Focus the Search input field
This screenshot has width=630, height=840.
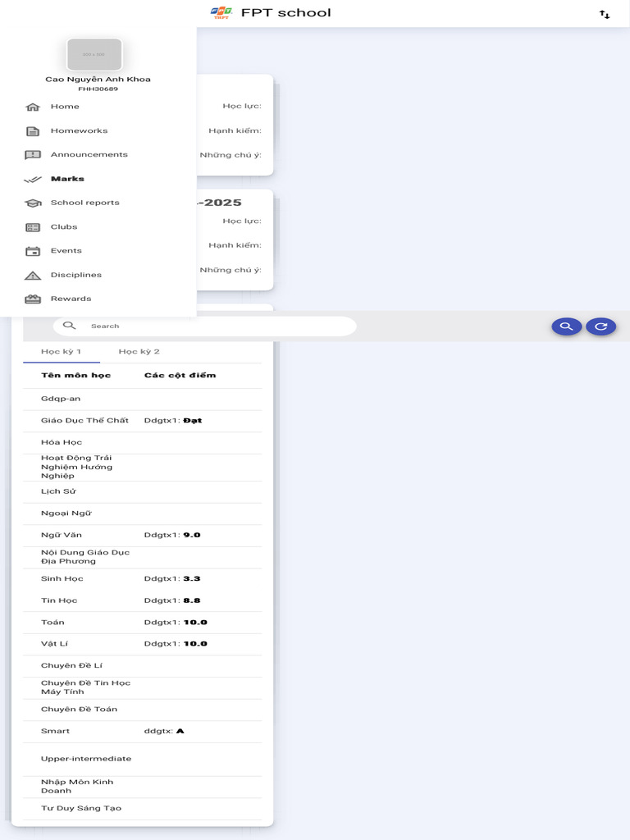click(204, 326)
